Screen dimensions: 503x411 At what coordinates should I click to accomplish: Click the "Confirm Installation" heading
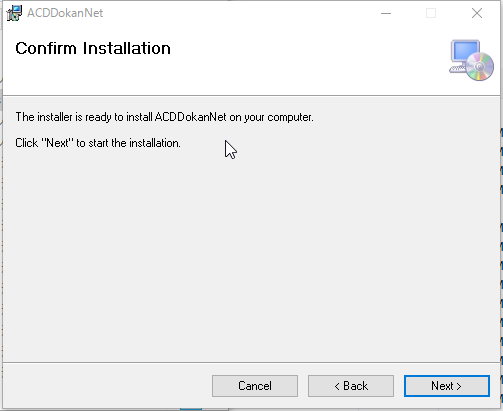click(x=93, y=48)
